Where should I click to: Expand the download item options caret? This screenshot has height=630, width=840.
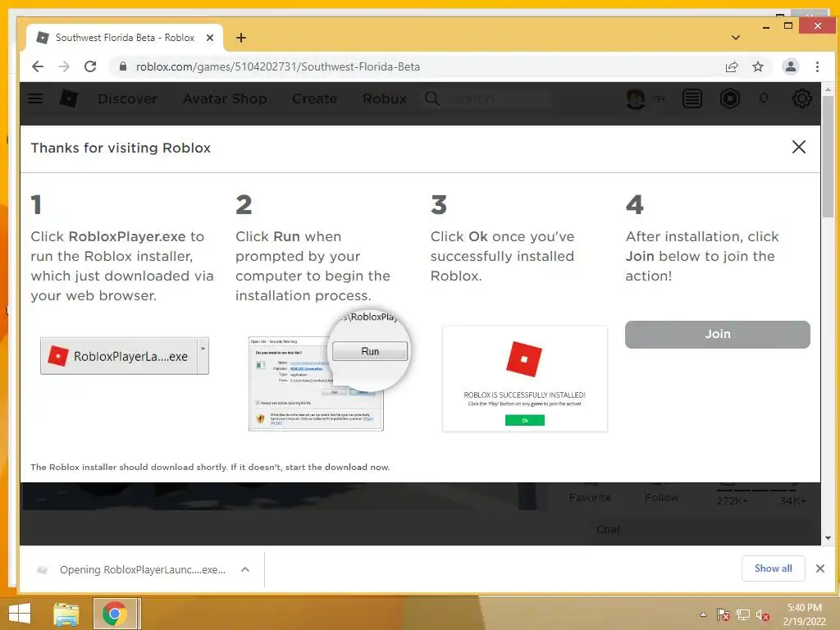[245, 569]
